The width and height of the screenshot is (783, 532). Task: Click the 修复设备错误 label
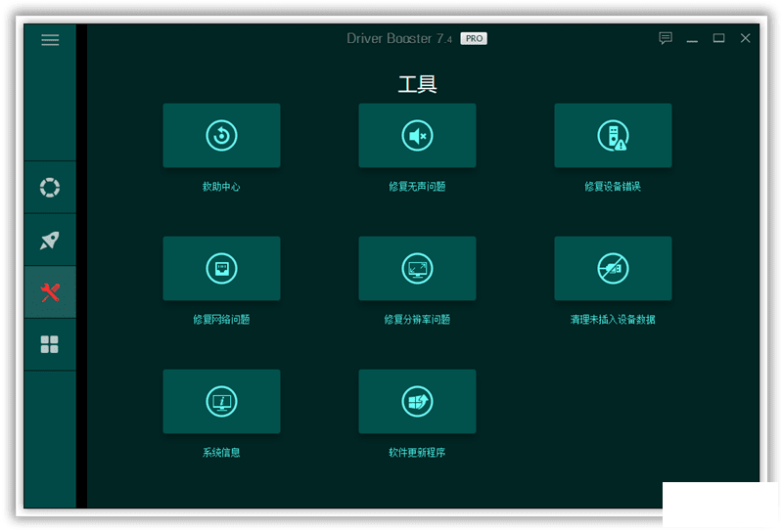613,187
